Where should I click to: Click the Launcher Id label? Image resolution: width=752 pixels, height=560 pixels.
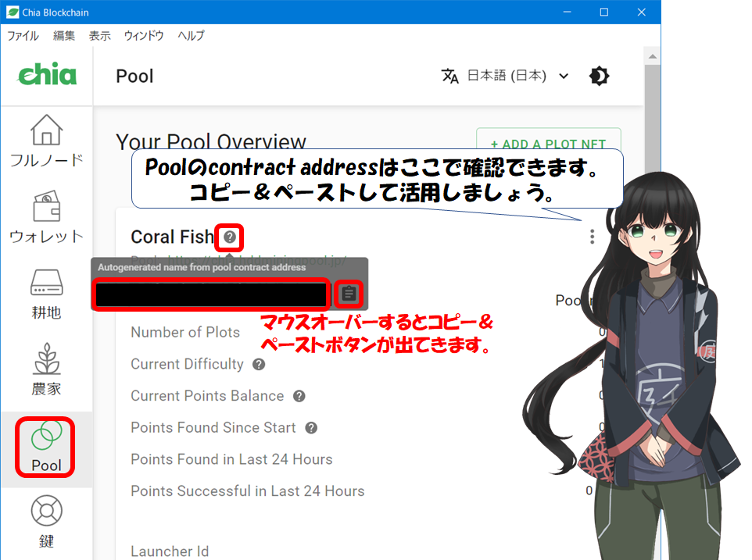[170, 551]
